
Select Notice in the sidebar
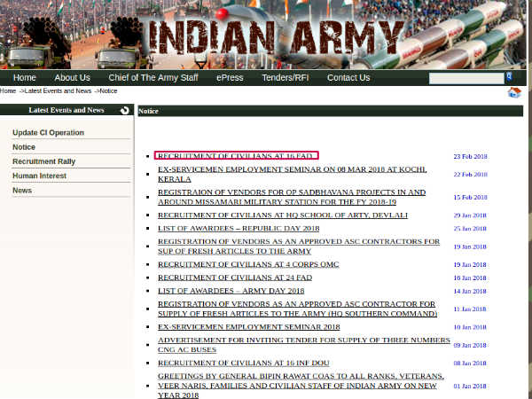tap(24, 147)
